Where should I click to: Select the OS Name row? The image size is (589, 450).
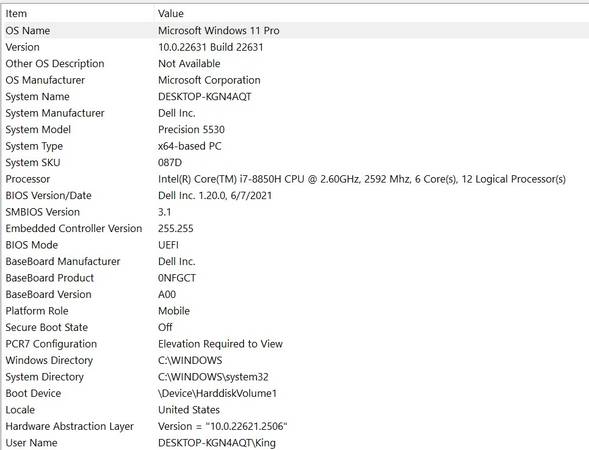[x=295, y=30]
